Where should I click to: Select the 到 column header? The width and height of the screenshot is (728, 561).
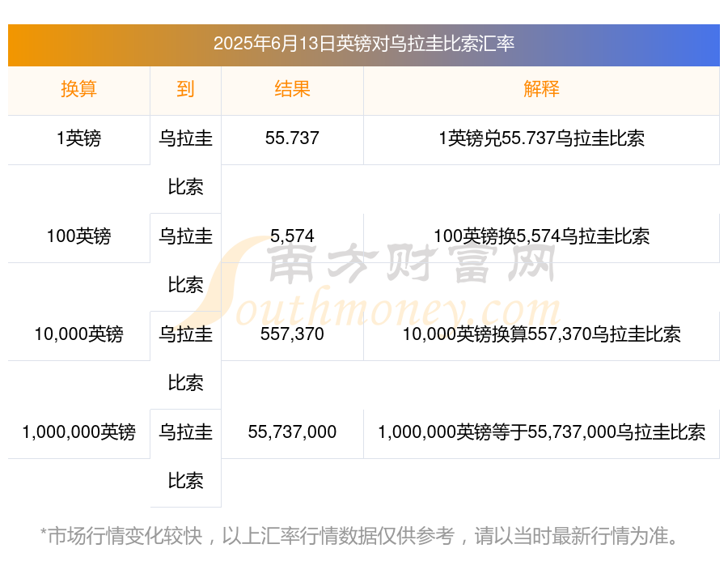click(185, 89)
